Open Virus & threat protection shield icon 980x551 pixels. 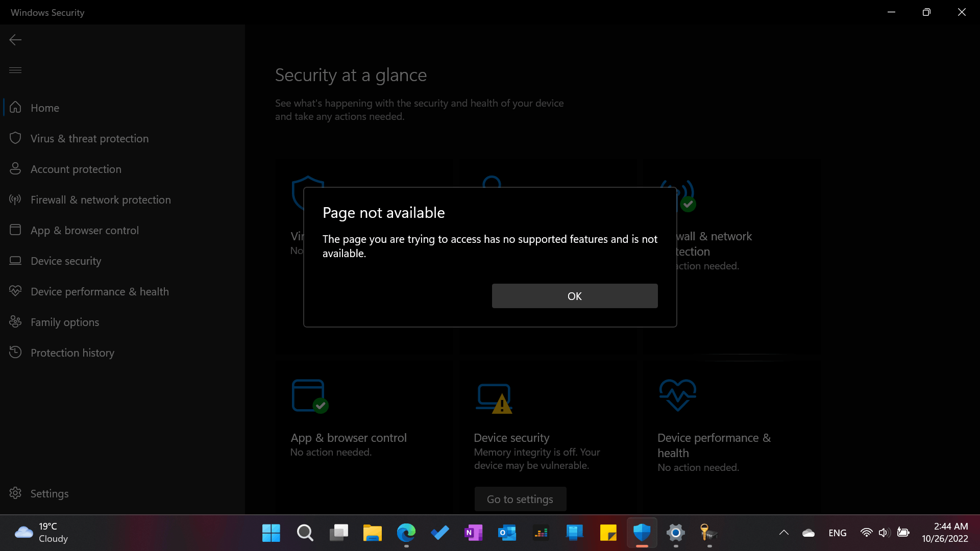pos(15,138)
